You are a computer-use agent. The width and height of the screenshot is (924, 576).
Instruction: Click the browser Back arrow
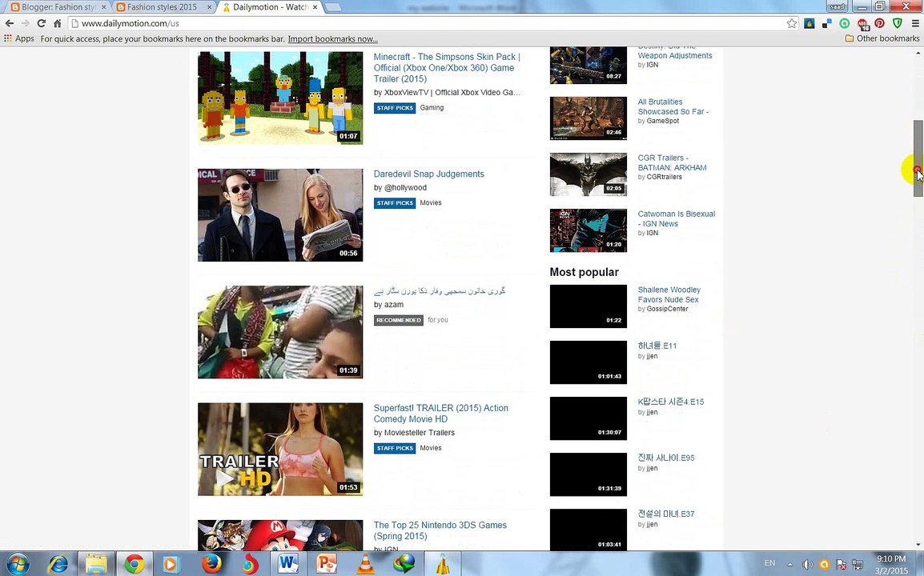coord(10,23)
